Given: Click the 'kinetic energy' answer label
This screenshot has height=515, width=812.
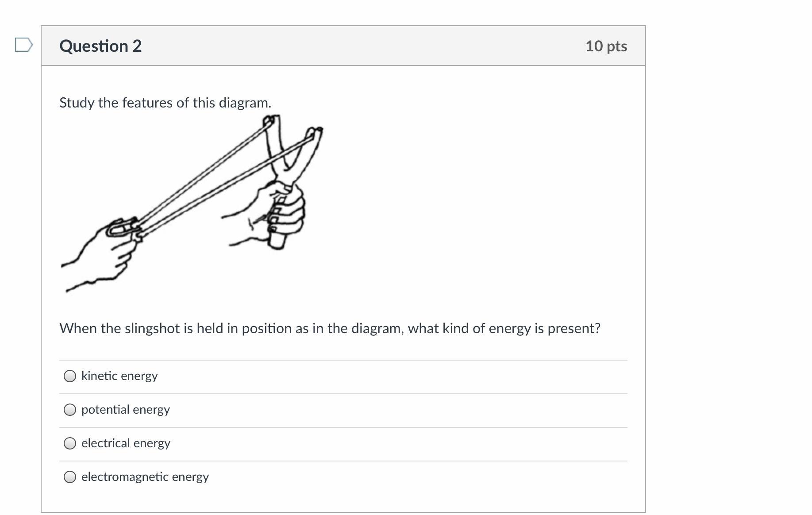Looking at the screenshot, I should [119, 376].
